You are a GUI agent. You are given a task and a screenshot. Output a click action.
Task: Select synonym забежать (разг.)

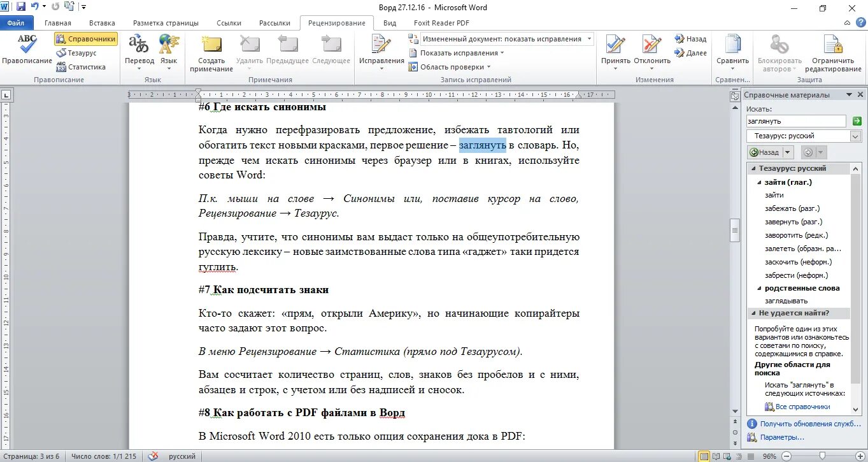792,208
